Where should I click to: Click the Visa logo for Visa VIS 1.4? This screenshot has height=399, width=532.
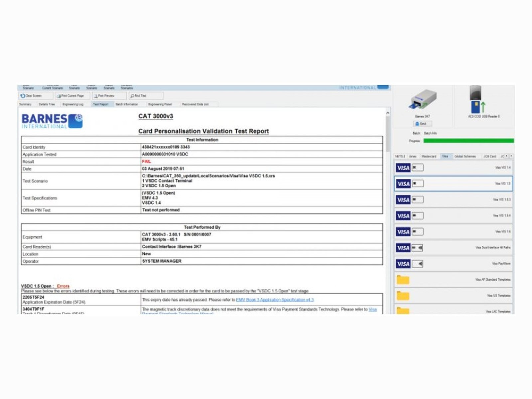(403, 168)
